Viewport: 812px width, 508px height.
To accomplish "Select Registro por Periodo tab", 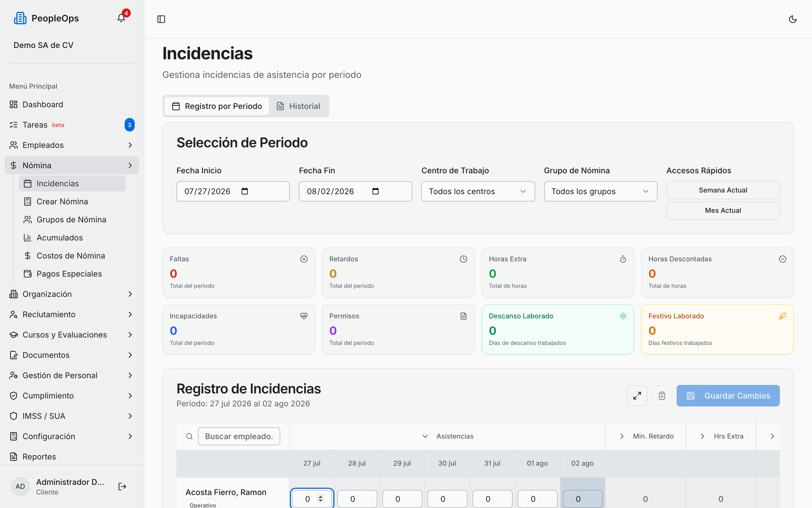I will (217, 106).
